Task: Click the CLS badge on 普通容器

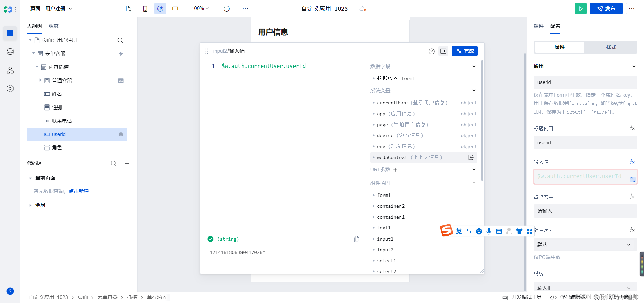Action: point(121,81)
